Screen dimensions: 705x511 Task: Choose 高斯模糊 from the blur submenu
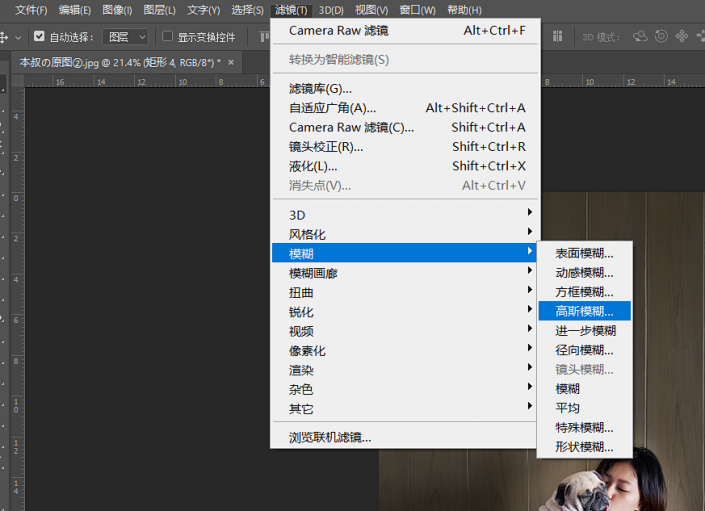[584, 311]
